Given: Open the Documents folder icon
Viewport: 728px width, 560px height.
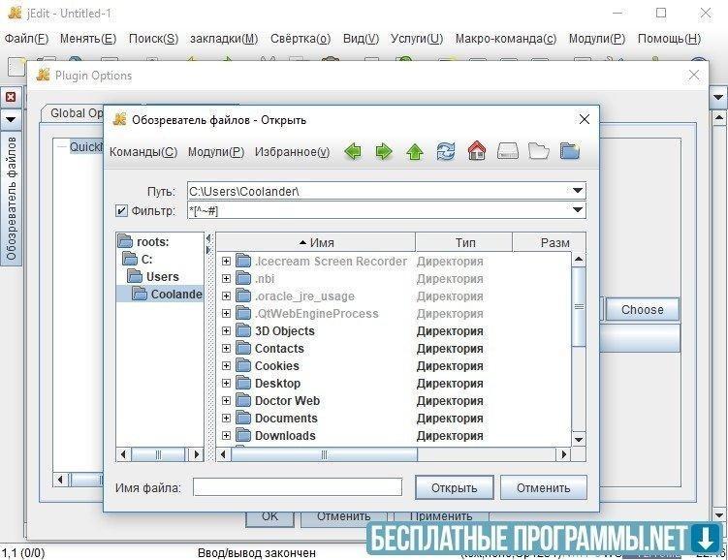Looking at the screenshot, I should [243, 419].
